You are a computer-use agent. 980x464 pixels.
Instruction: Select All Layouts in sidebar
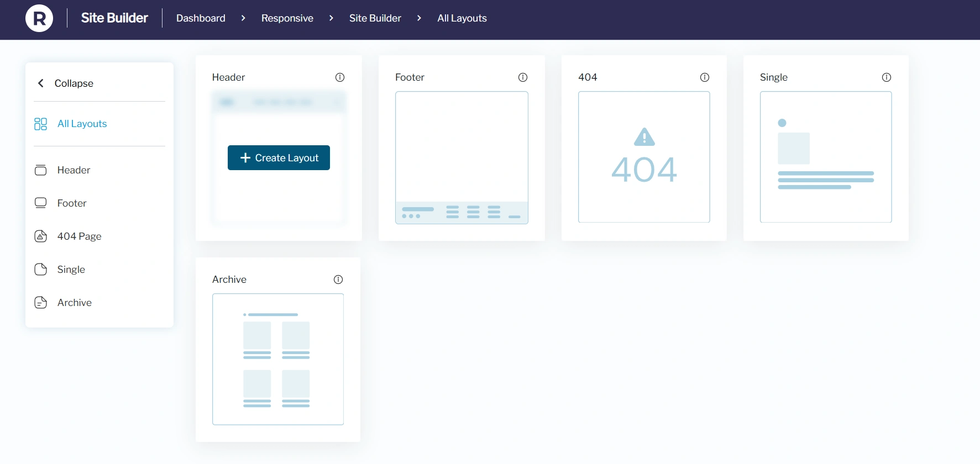point(82,124)
